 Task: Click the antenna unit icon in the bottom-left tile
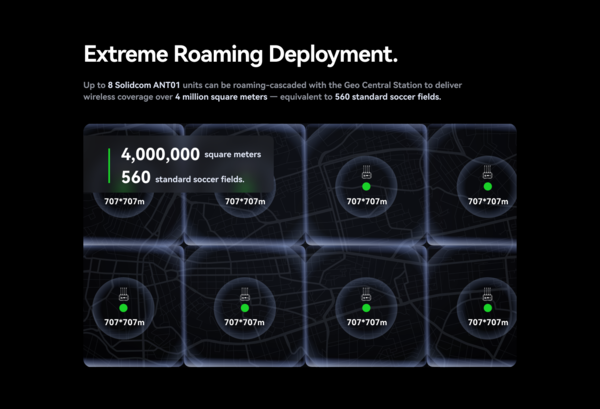pos(123,294)
